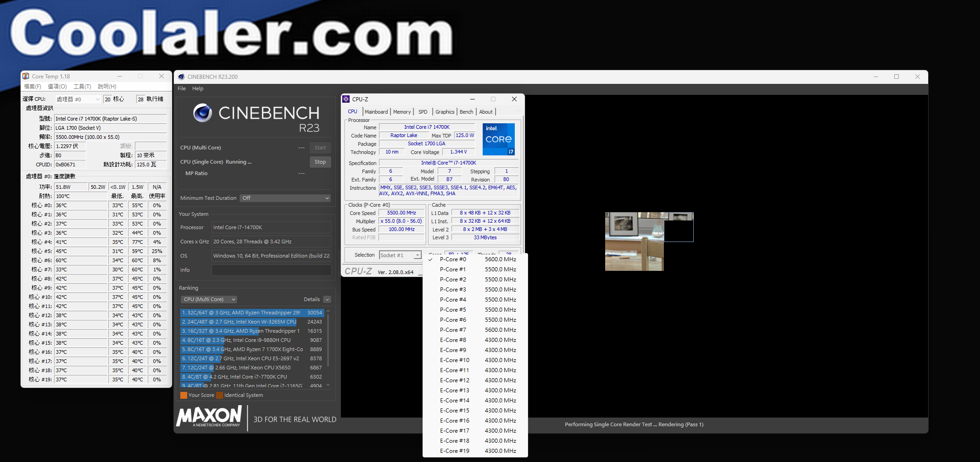Click the render preview thumbnail in Cinebench

coord(649,241)
